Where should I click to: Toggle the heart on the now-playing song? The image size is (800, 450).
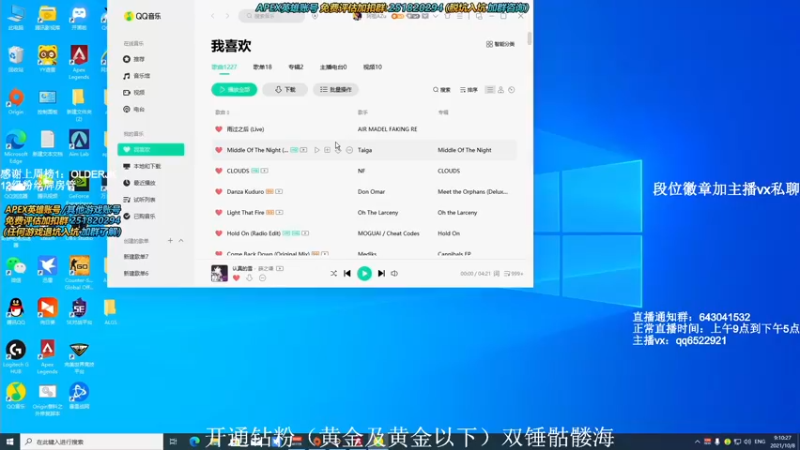pyautogui.click(x=236, y=278)
